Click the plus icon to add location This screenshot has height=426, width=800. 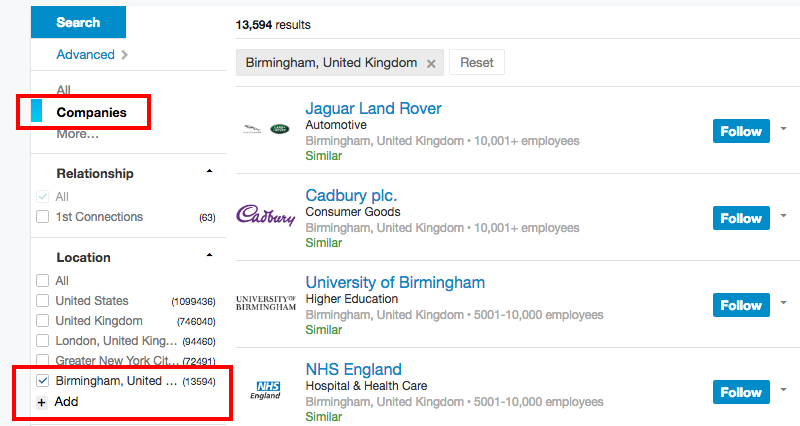tap(42, 402)
